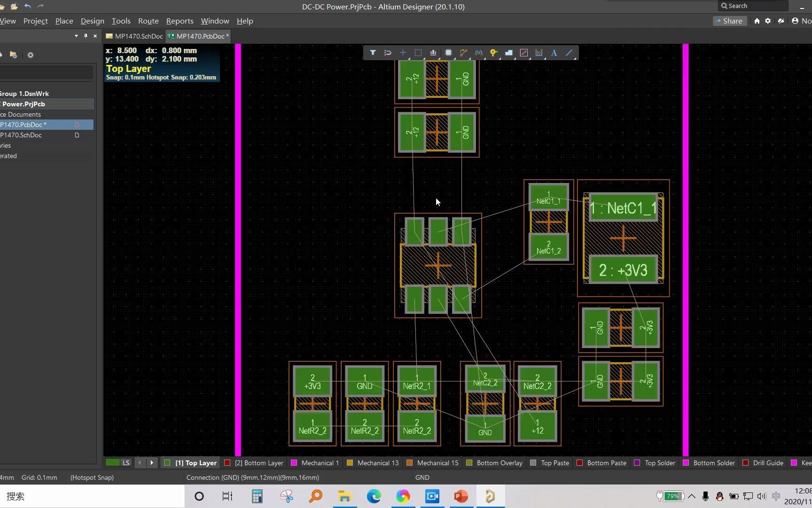The image size is (812, 508).
Task: Click the Share button
Action: pyautogui.click(x=730, y=21)
